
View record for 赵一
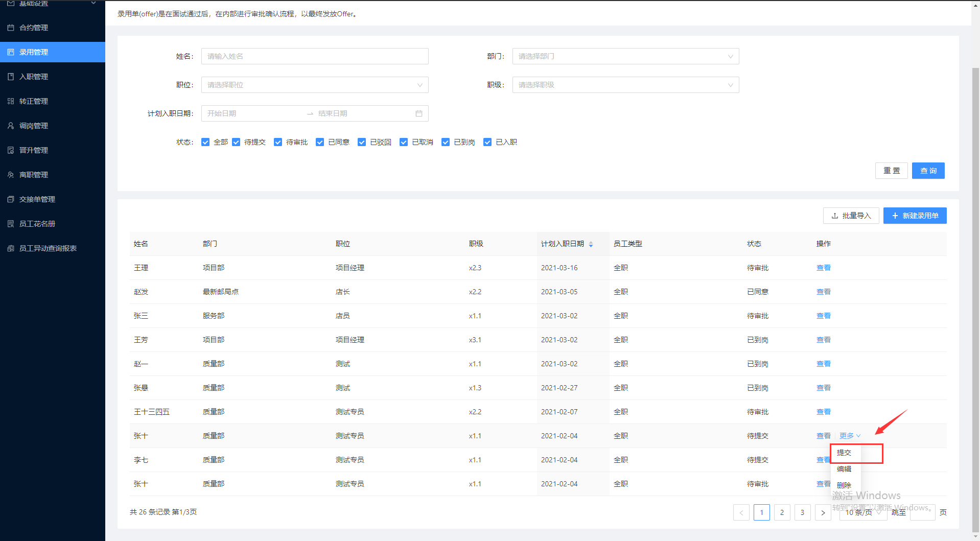824,364
